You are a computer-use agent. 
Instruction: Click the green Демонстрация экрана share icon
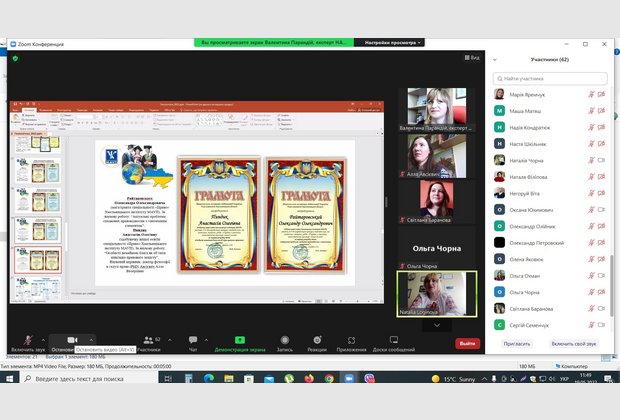pos(238,340)
